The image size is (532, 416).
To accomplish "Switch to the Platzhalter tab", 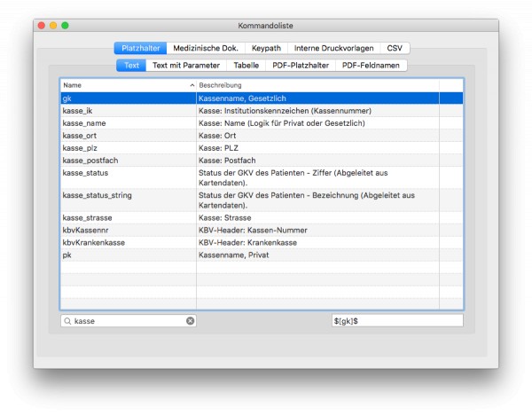I will pos(140,48).
